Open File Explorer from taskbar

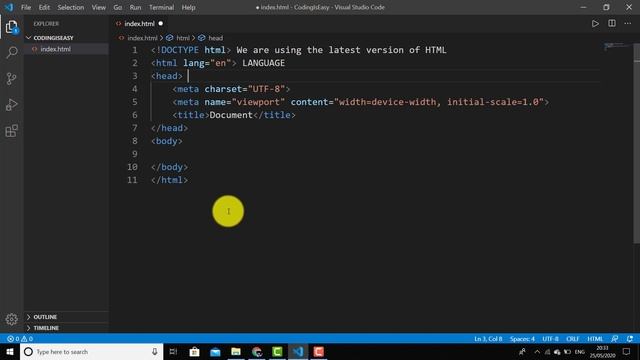236,351
